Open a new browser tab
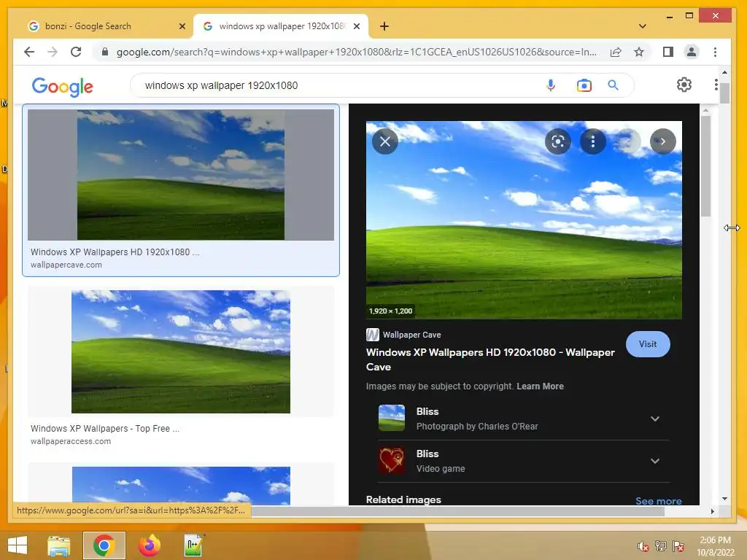 (x=384, y=26)
